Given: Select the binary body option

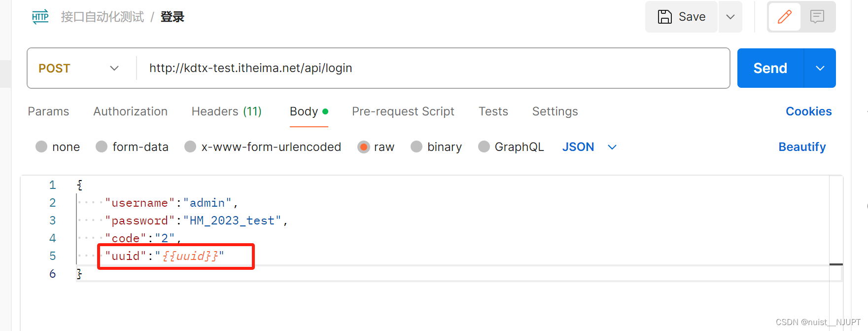Looking at the screenshot, I should (417, 147).
